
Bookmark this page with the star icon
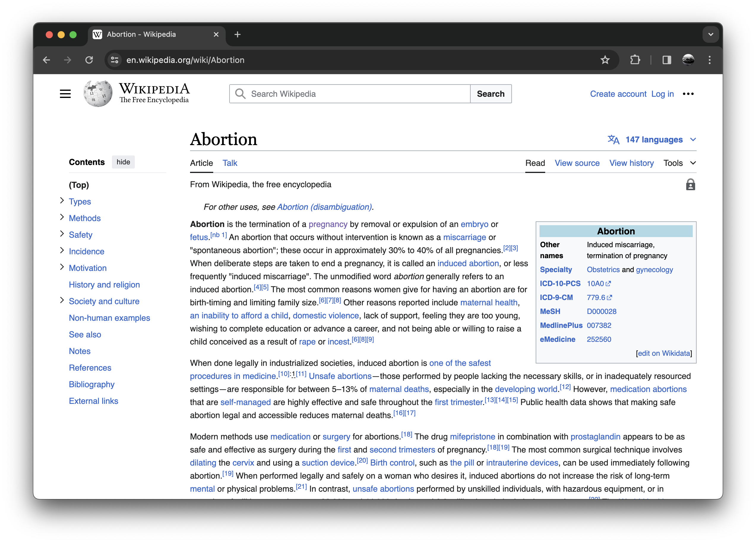(x=605, y=60)
